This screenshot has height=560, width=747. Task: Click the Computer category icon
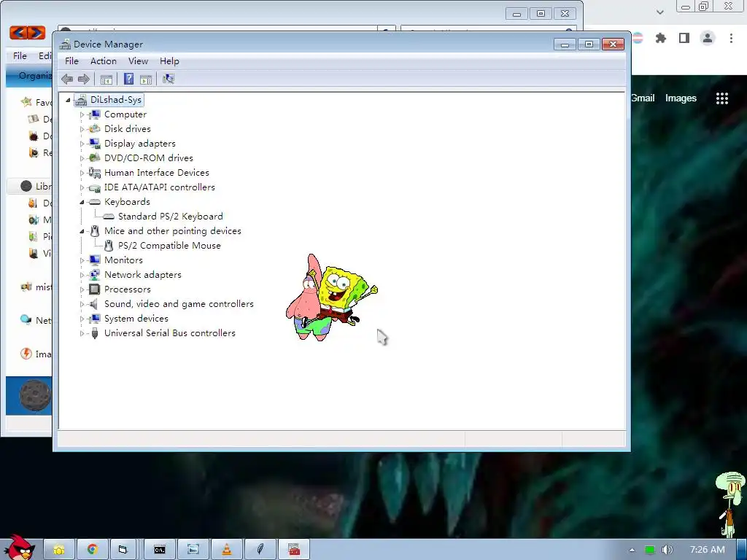click(x=95, y=114)
